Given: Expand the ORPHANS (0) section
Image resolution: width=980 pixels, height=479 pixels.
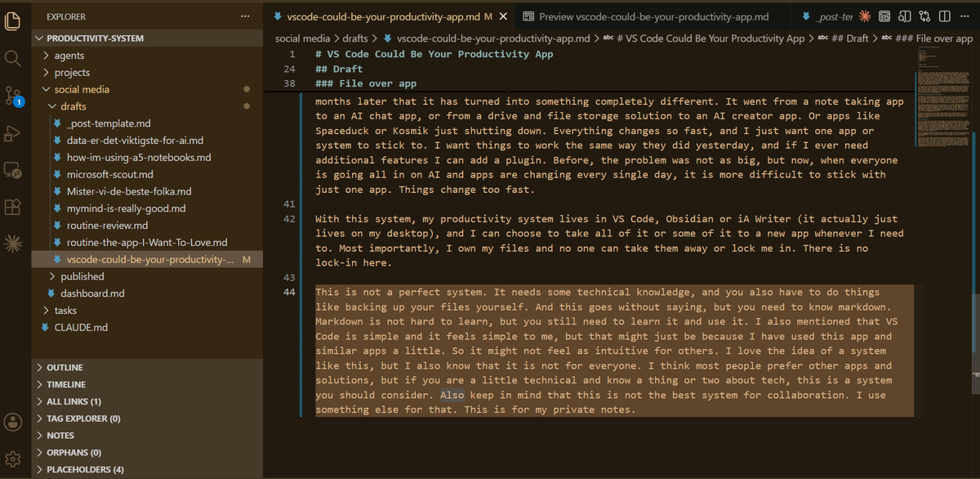Looking at the screenshot, I should pyautogui.click(x=147, y=453).
